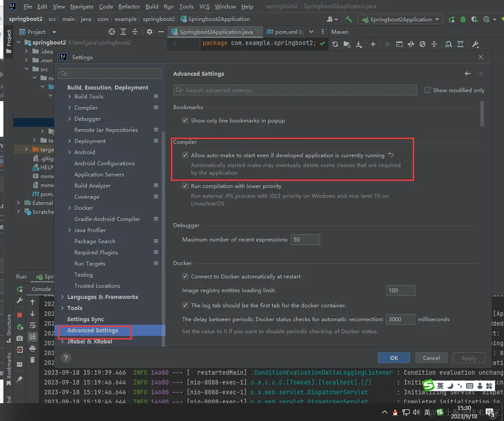Click the Settings Help question mark button
Screen dimensions: 504x421
[66, 358]
